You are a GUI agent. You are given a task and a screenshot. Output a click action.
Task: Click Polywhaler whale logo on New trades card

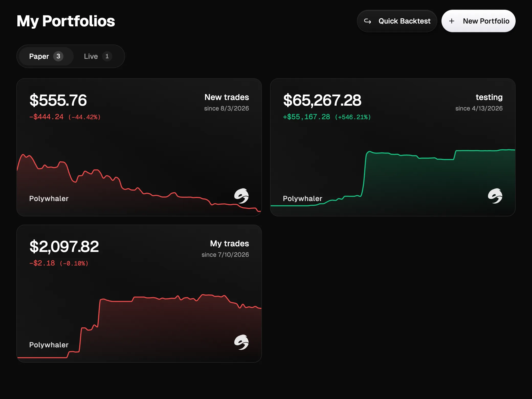point(241,196)
